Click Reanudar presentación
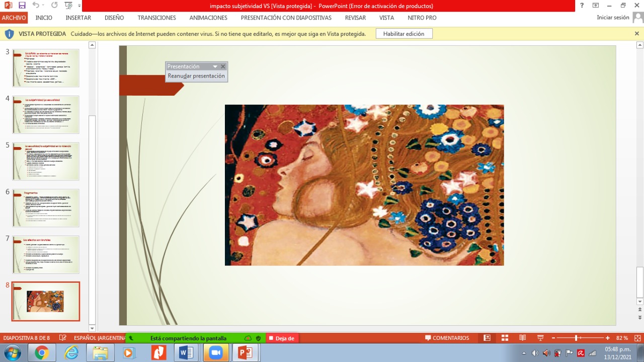Image resolution: width=644 pixels, height=362 pixels. click(x=196, y=76)
